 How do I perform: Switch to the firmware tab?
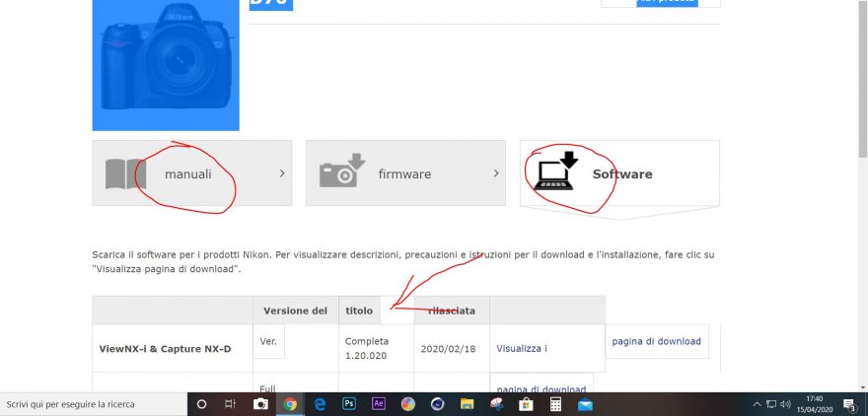[404, 173]
